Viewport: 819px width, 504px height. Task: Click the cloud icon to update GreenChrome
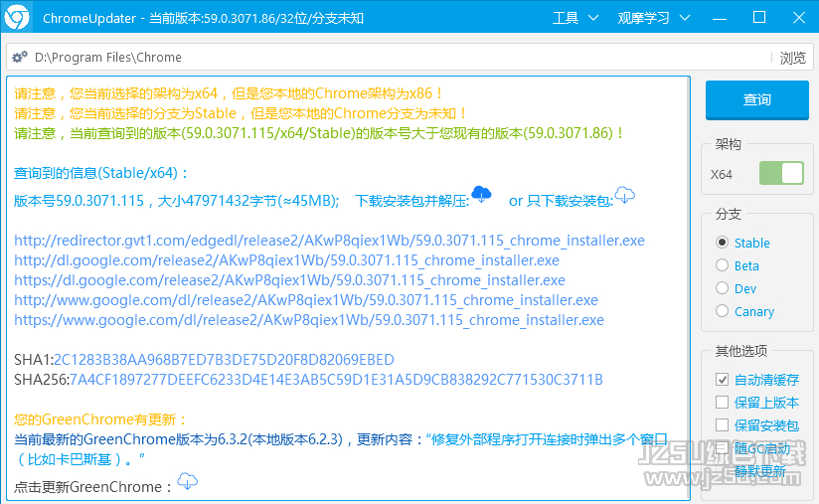pos(188,480)
